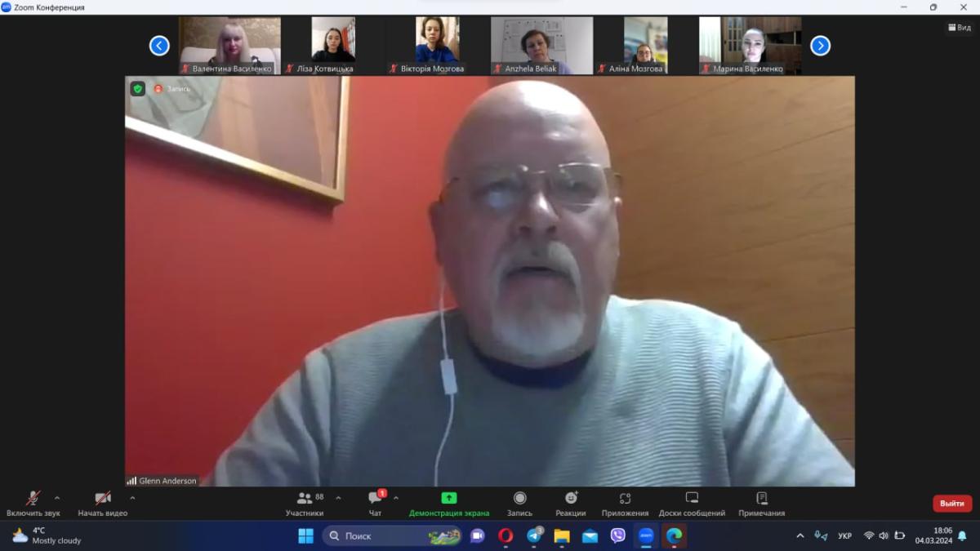Image resolution: width=980 pixels, height=551 pixels.
Task: Click the Zoom taskbar icon
Action: tap(646, 535)
